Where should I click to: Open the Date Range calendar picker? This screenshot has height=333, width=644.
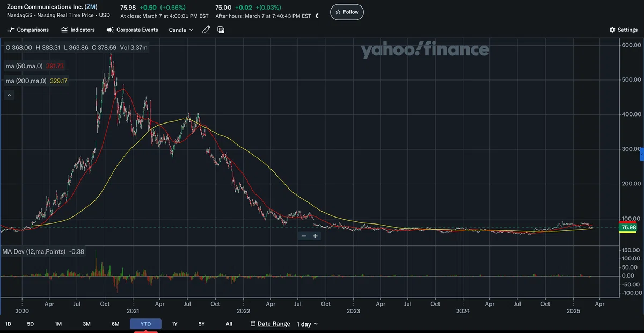(x=270, y=324)
